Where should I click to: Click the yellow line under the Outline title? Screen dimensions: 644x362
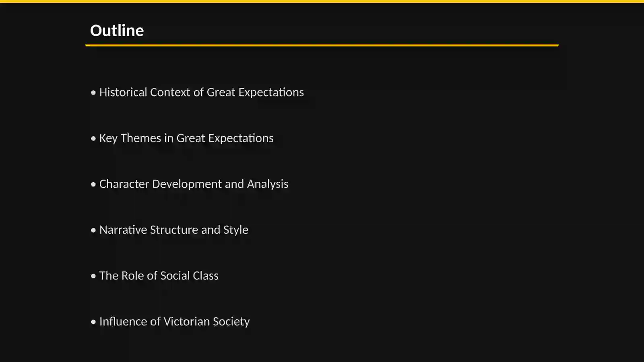coord(322,45)
